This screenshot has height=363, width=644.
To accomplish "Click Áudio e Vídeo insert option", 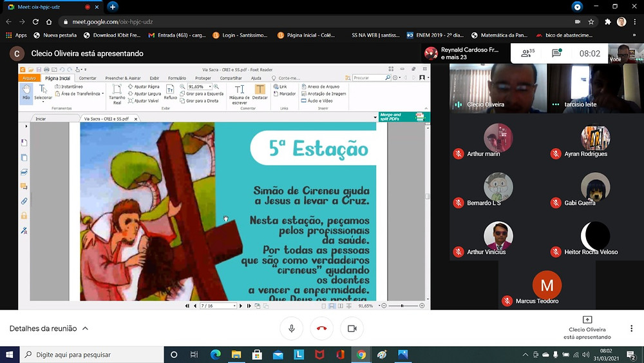I will (x=317, y=101).
